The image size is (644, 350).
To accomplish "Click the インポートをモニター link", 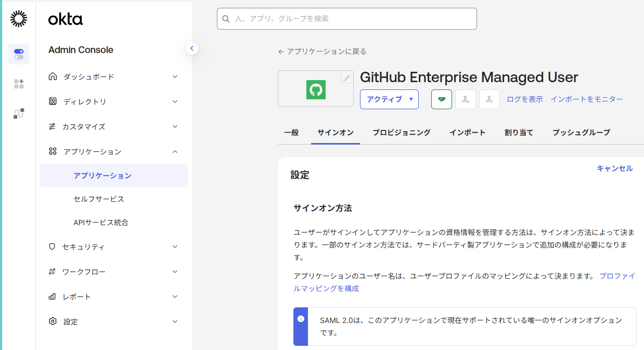I will [x=587, y=99].
